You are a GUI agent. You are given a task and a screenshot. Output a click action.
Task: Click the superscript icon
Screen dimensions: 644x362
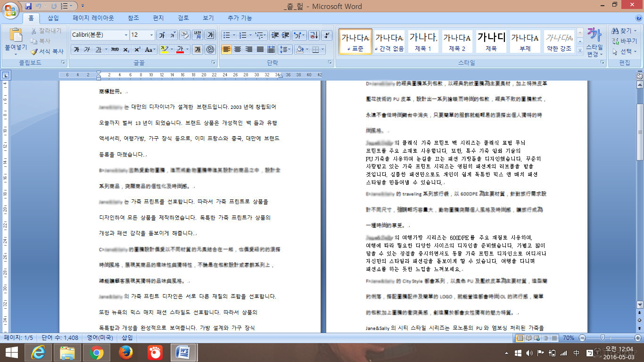(x=137, y=49)
